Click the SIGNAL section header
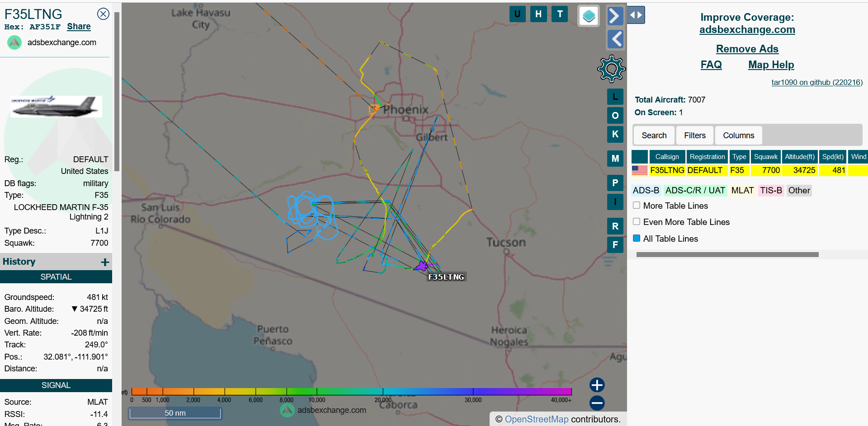This screenshot has width=868, height=426. point(56,385)
